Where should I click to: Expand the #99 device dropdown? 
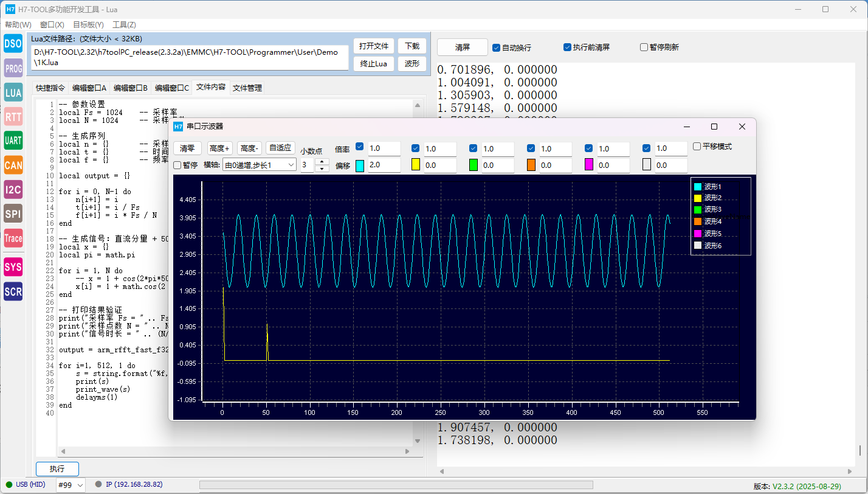(71, 485)
